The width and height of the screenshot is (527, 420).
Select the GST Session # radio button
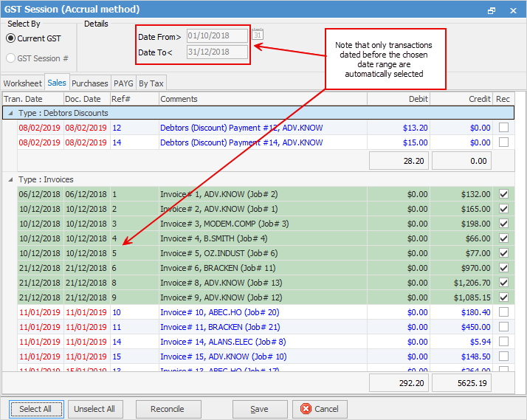click(11, 58)
